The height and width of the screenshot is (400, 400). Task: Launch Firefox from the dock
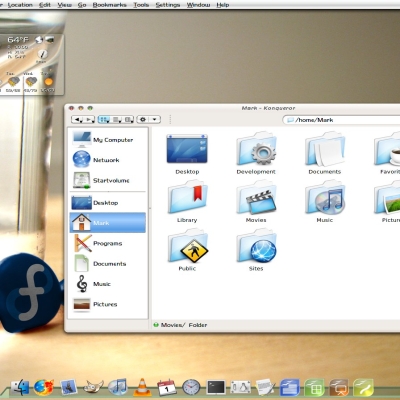44,388
